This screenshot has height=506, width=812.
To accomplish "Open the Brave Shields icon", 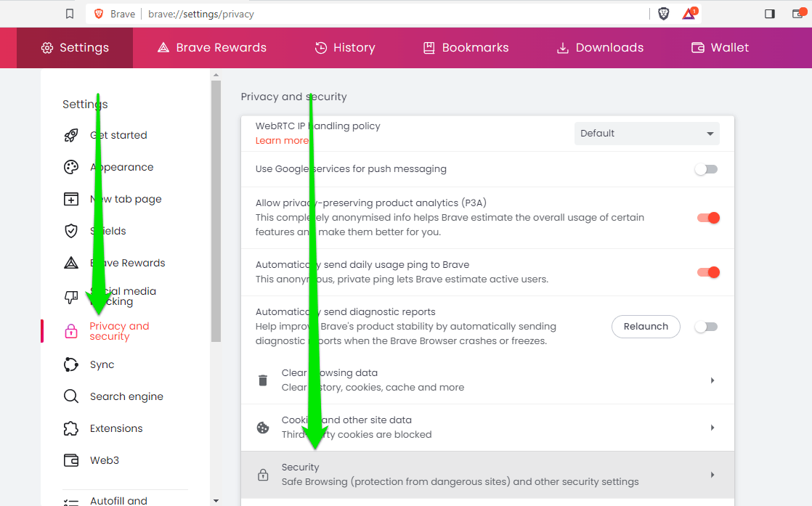I will 663,14.
